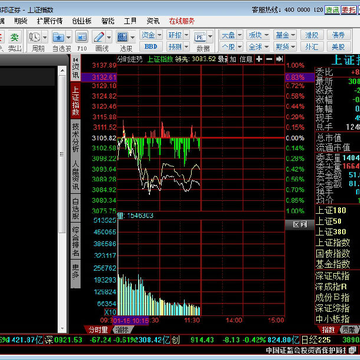Expand the 数据 dropdown arrow
This screenshot has height=360, width=360.
click(210, 36)
